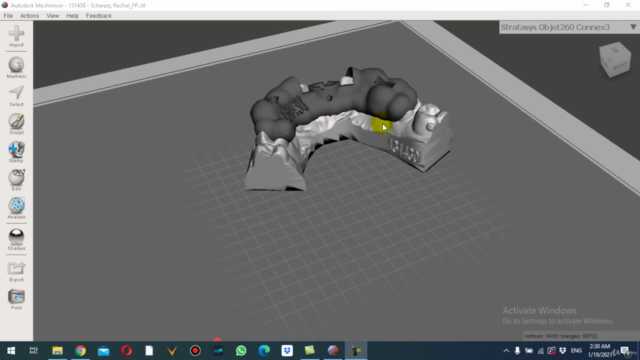The width and height of the screenshot is (640, 360).
Task: Click the microphone tray icon
Action: [517, 351]
